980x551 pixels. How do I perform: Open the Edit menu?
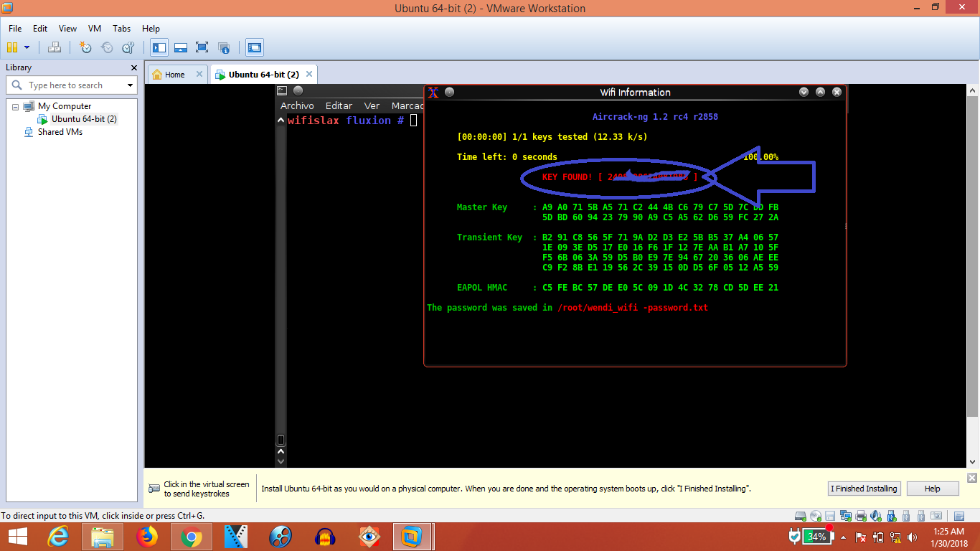point(40,29)
